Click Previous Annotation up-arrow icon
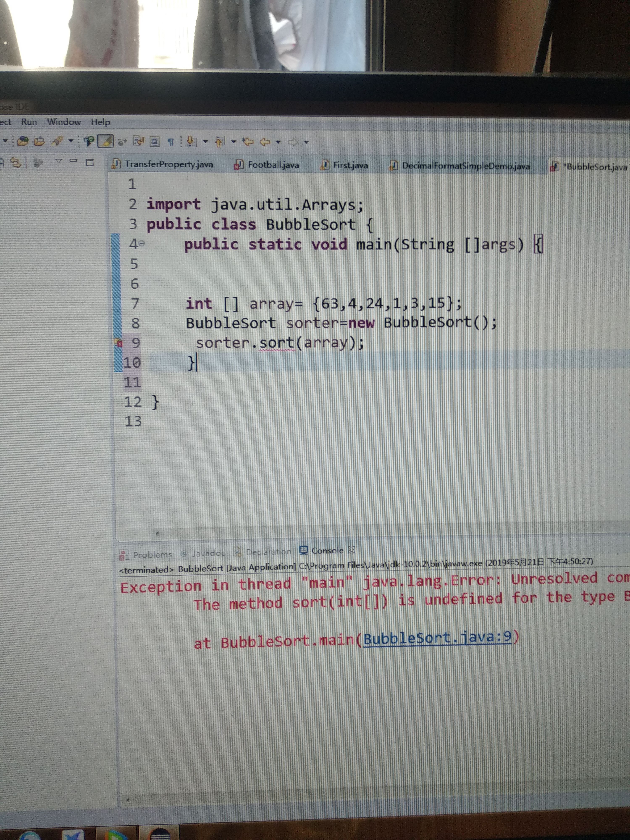Viewport: 630px width, 840px height. (x=220, y=142)
